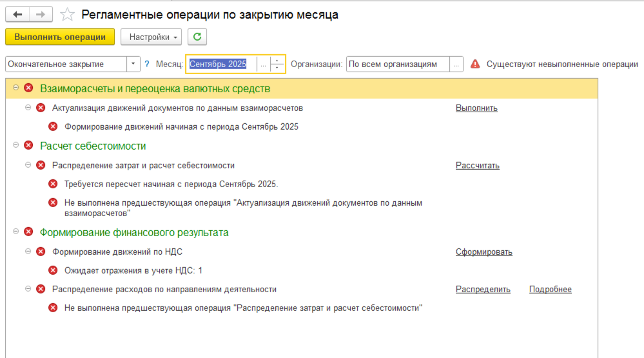Collapse the Расчет себестоимости section

tap(15, 146)
